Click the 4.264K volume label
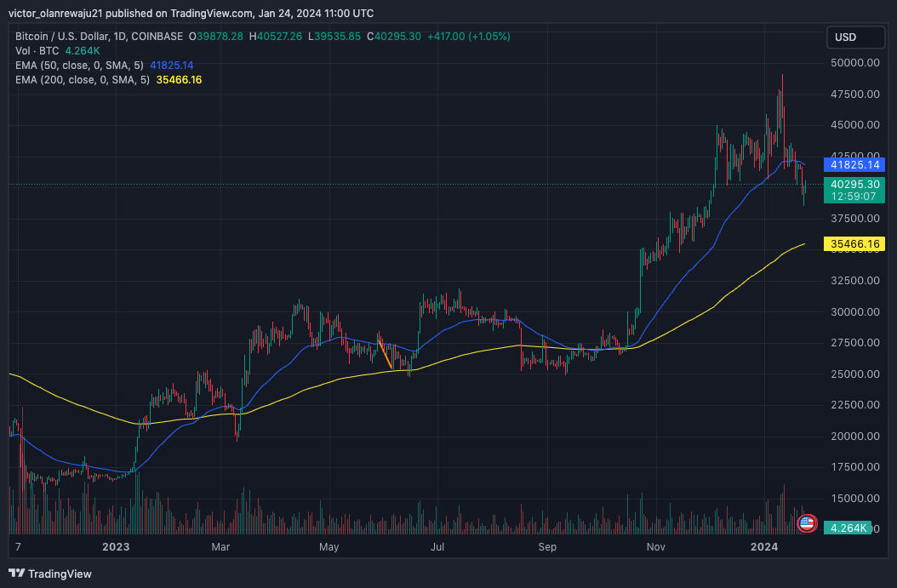 848,528
